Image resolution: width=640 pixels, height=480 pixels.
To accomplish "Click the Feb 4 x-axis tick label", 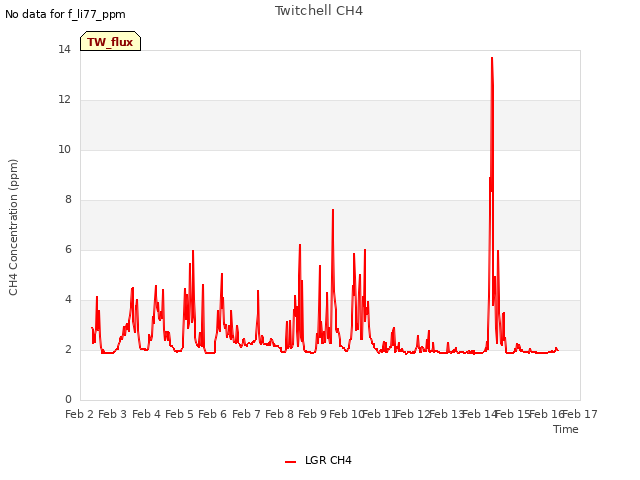I will (146, 414).
